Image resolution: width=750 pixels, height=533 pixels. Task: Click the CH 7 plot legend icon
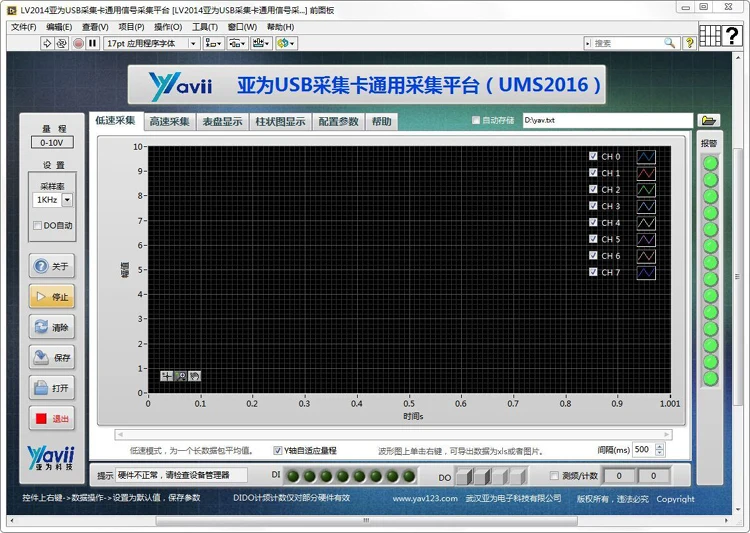click(646, 273)
